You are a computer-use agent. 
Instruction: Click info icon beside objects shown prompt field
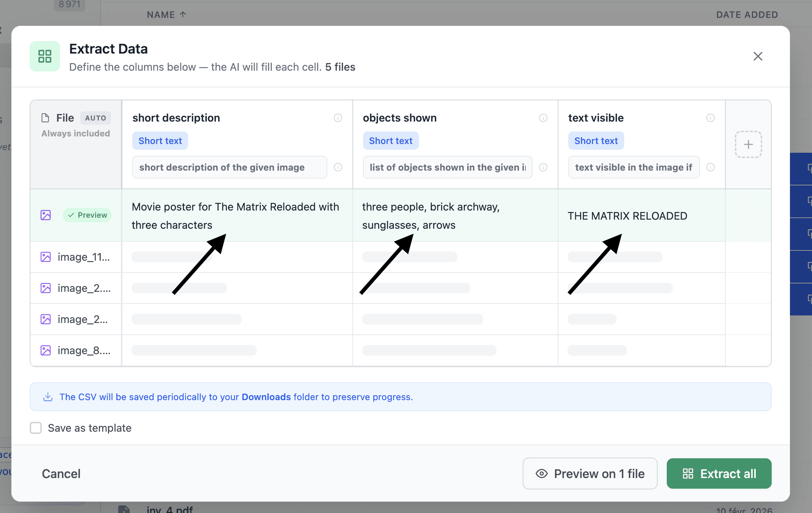tap(543, 167)
